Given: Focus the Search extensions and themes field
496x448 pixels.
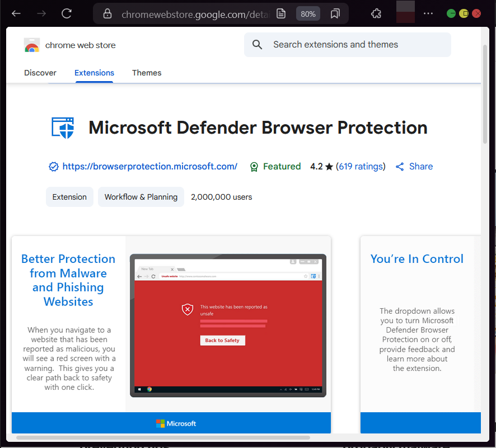Looking at the screenshot, I should pos(347,45).
